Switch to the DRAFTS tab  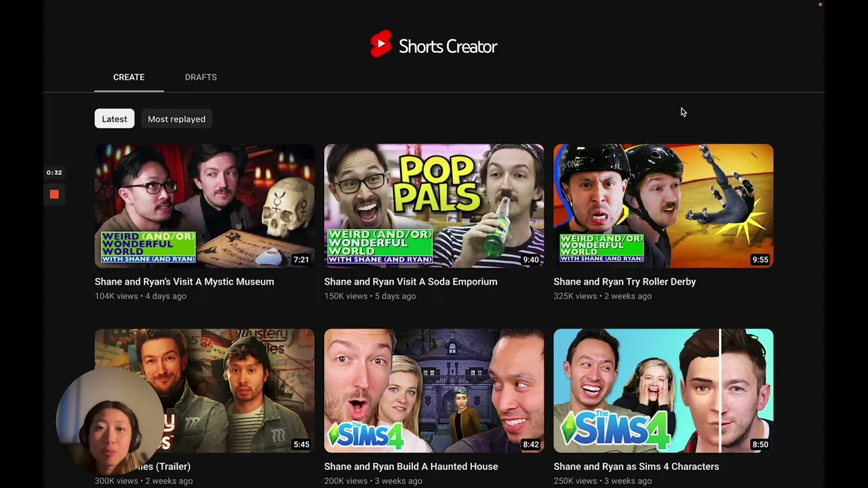click(201, 77)
